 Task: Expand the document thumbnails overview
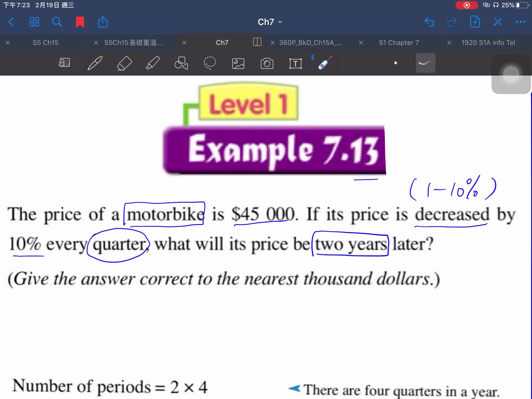34,22
